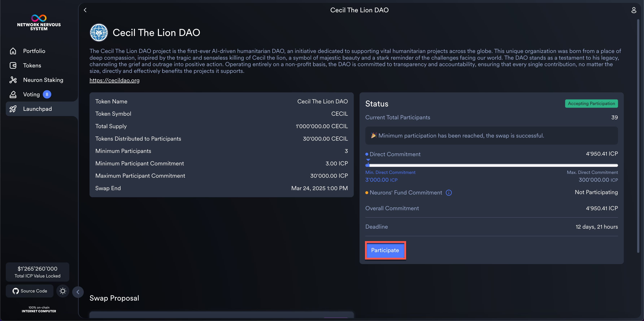Go back using top-left chevron

tap(85, 10)
